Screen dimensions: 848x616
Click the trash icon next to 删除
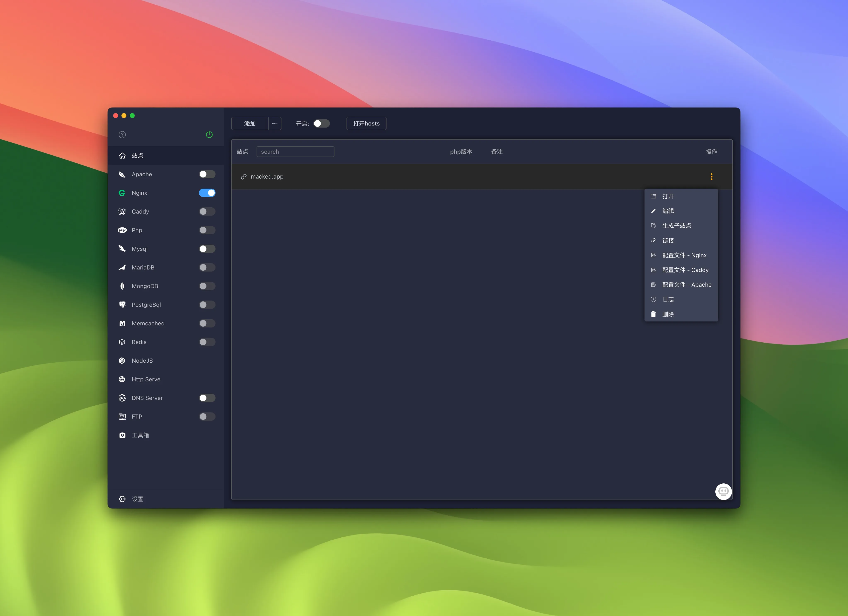coord(653,314)
